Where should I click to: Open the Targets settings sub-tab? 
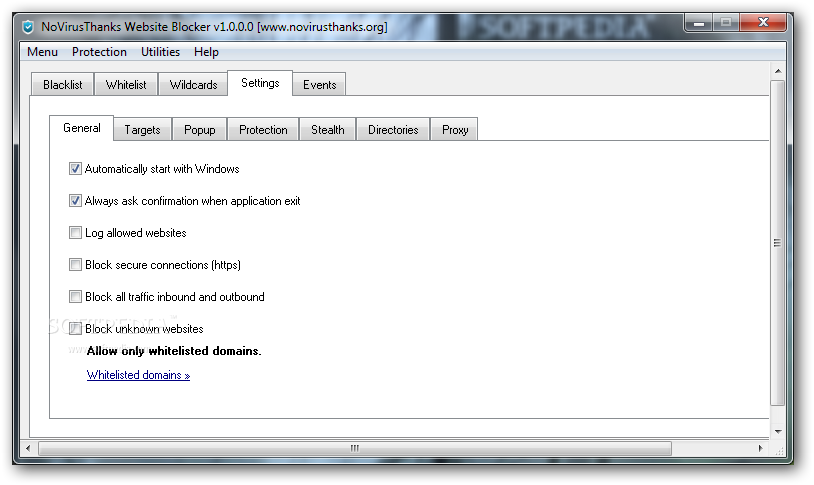pos(142,130)
